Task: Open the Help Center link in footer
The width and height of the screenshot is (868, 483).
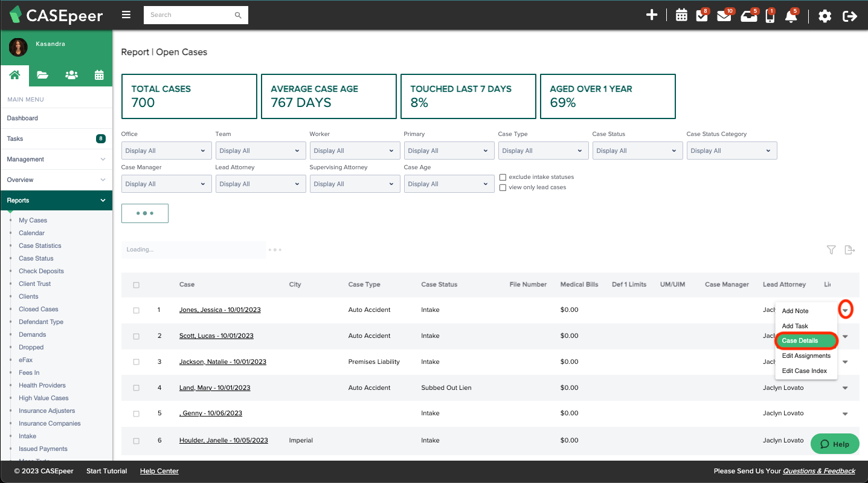Action: (159, 472)
